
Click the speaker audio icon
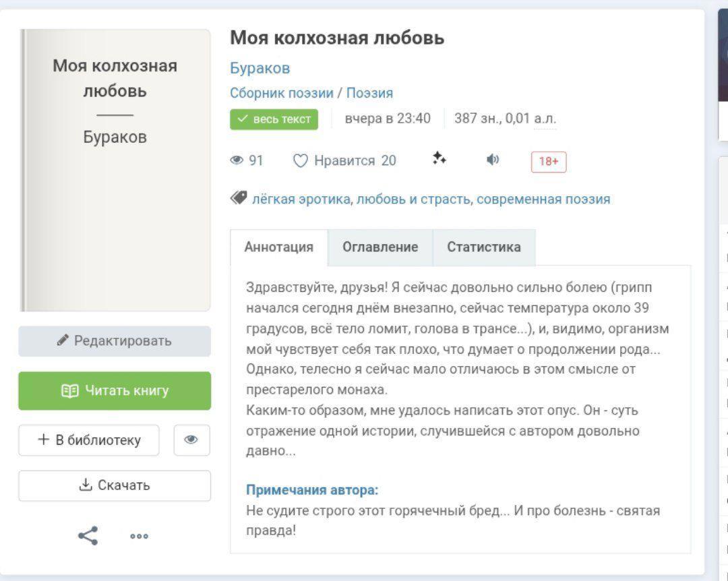(493, 160)
